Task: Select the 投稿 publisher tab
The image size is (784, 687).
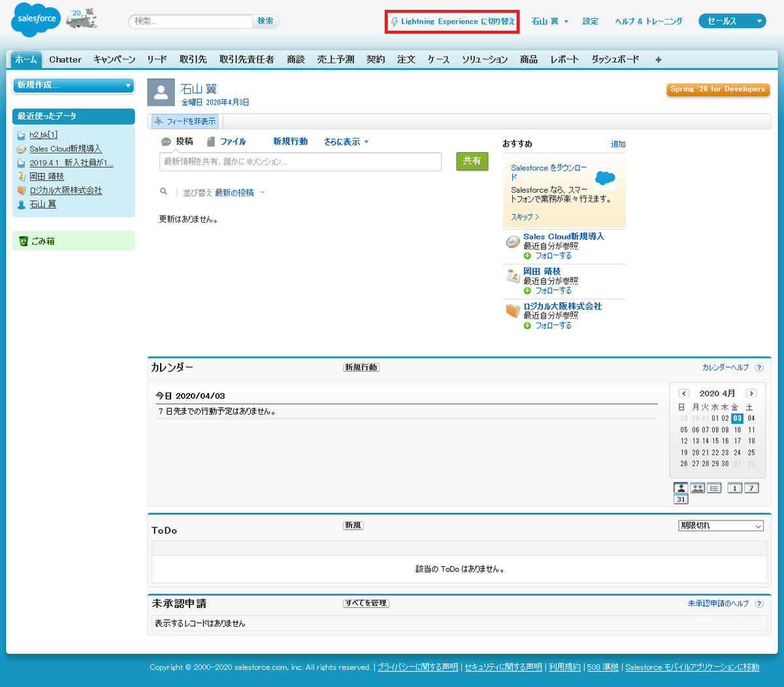Action: tap(177, 142)
